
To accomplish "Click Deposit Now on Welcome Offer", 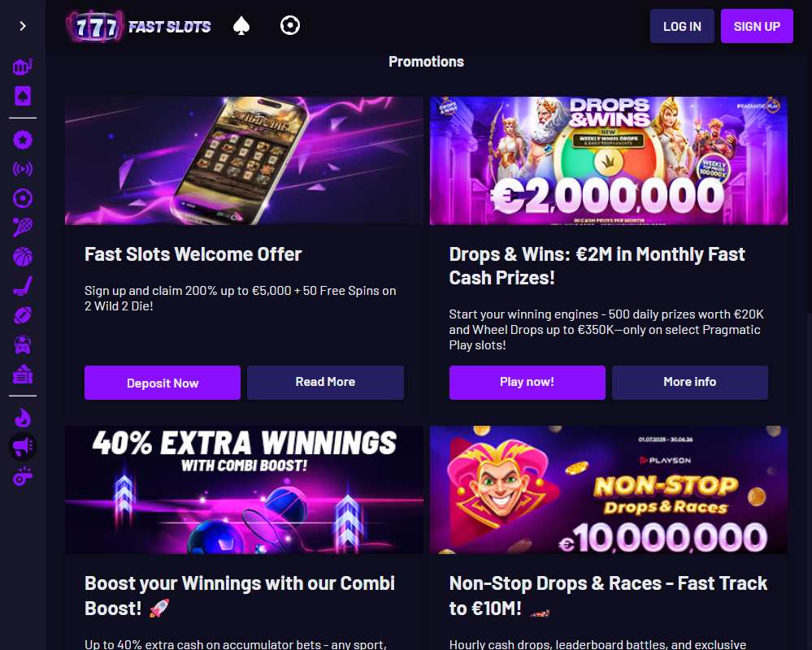I will (162, 383).
